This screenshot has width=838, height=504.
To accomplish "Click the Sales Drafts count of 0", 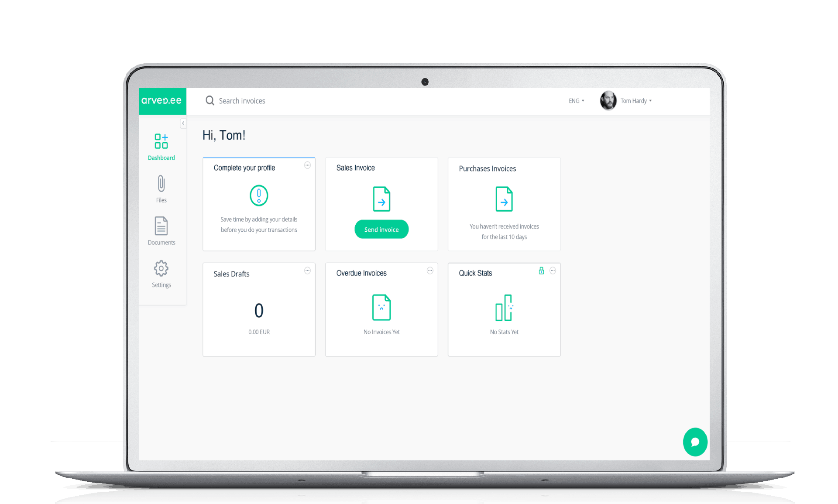I will [x=259, y=311].
